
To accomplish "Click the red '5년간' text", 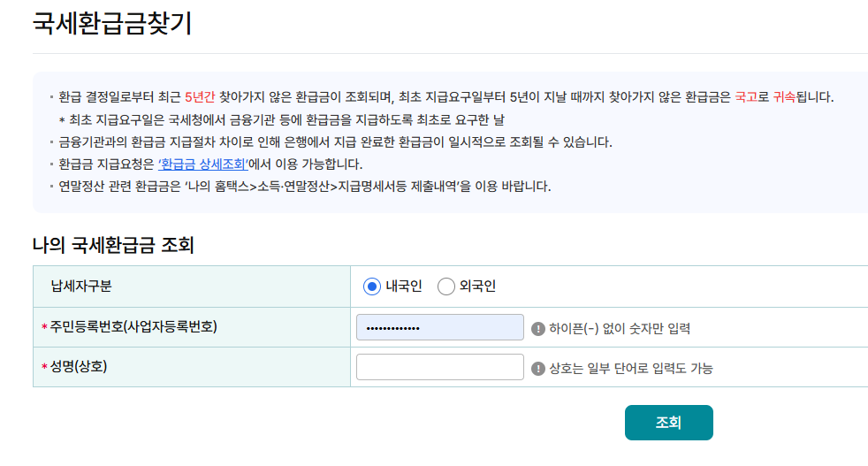I will click(x=200, y=96).
